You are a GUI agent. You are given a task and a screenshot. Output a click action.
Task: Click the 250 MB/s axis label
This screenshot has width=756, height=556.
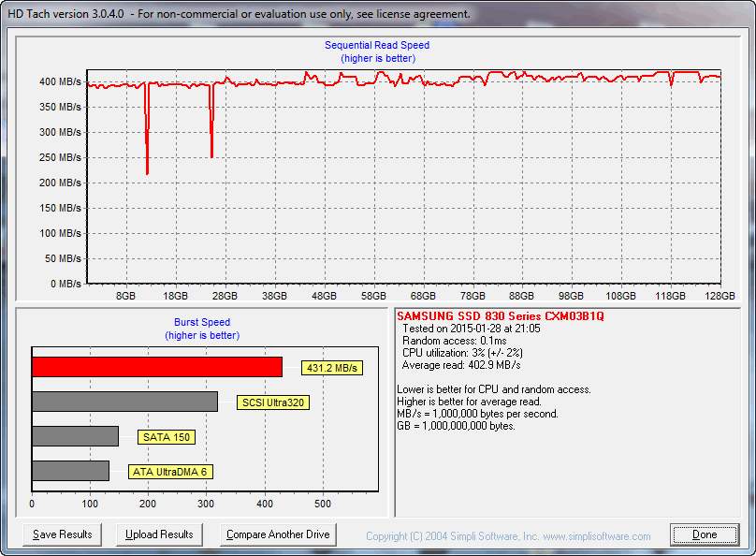[60, 157]
